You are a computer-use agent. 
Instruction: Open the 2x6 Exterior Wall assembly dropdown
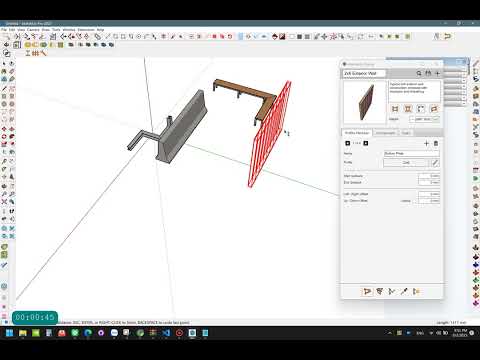click(364, 73)
